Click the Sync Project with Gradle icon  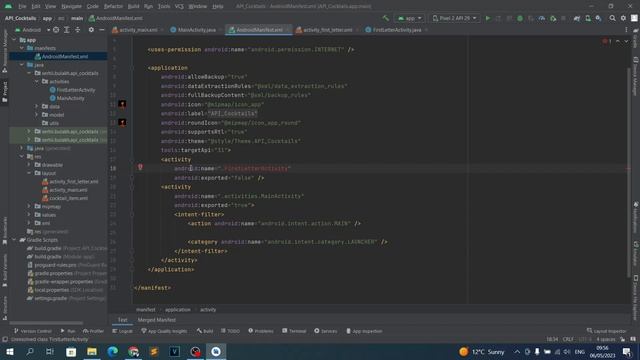(x=577, y=18)
